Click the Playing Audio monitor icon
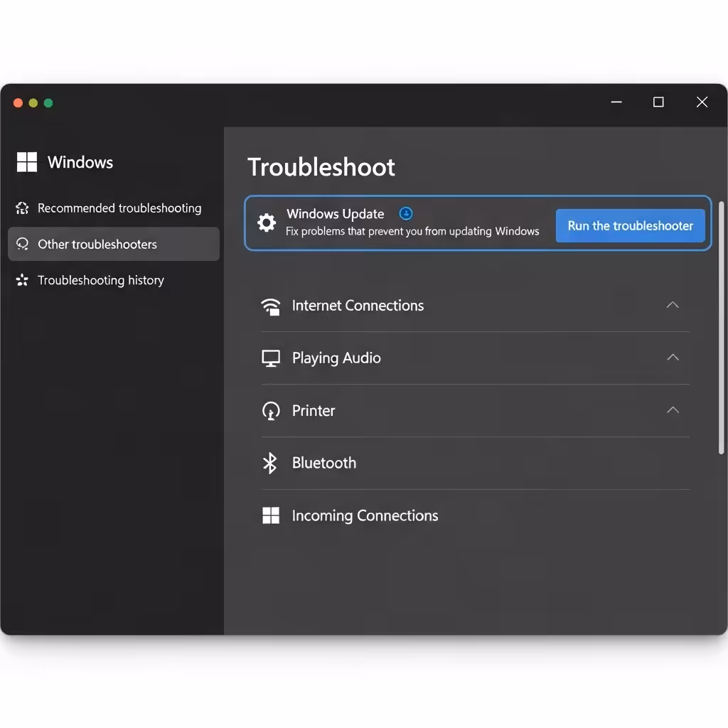Viewport: 728px width, 728px height. tap(271, 358)
